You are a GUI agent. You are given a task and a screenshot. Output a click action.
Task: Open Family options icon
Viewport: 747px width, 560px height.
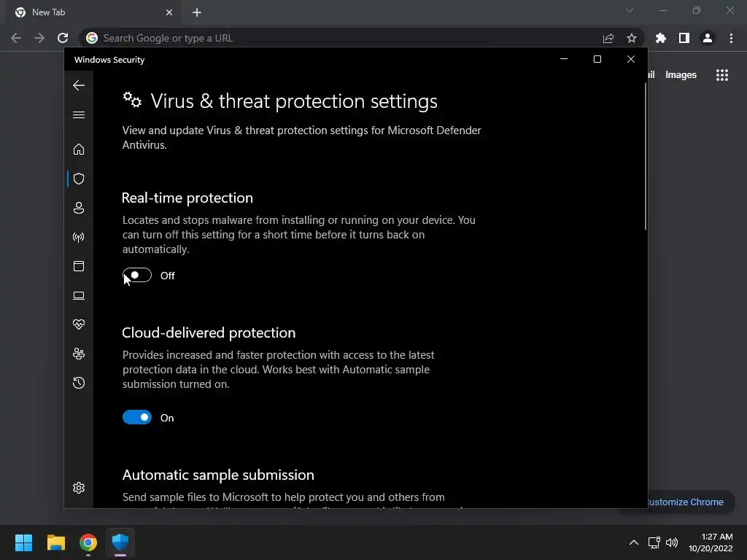(79, 354)
